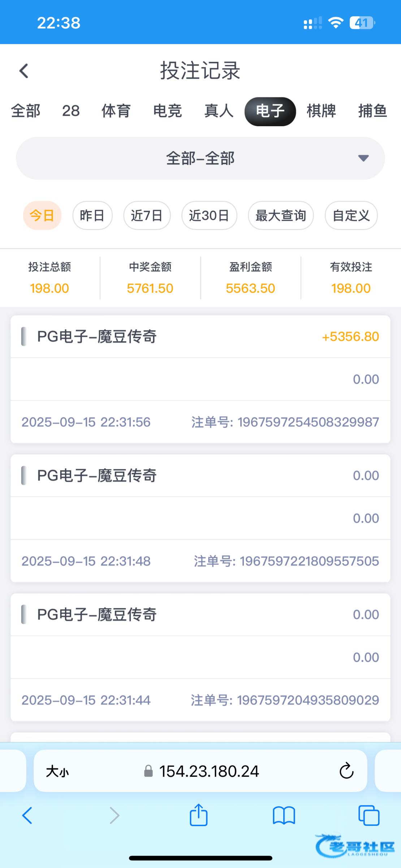Screen dimensions: 401x868
Task: Tap the back arrow beside 投注记录
Action: point(24,71)
